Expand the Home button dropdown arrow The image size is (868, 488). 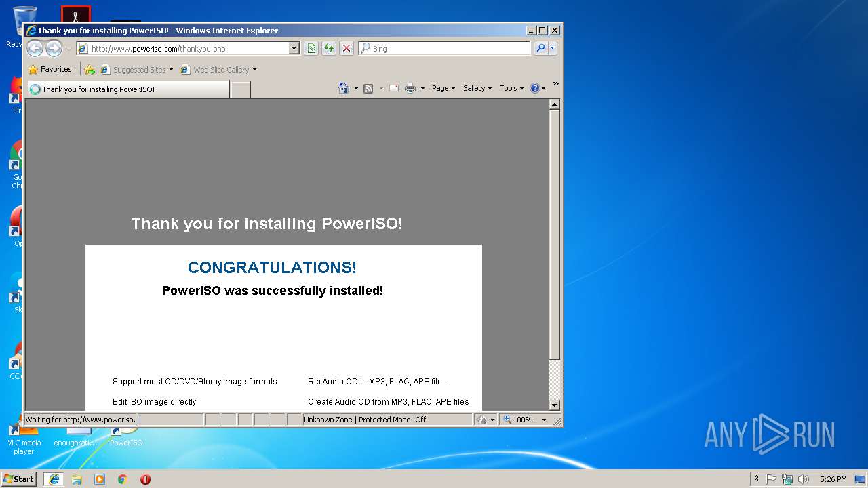point(356,88)
